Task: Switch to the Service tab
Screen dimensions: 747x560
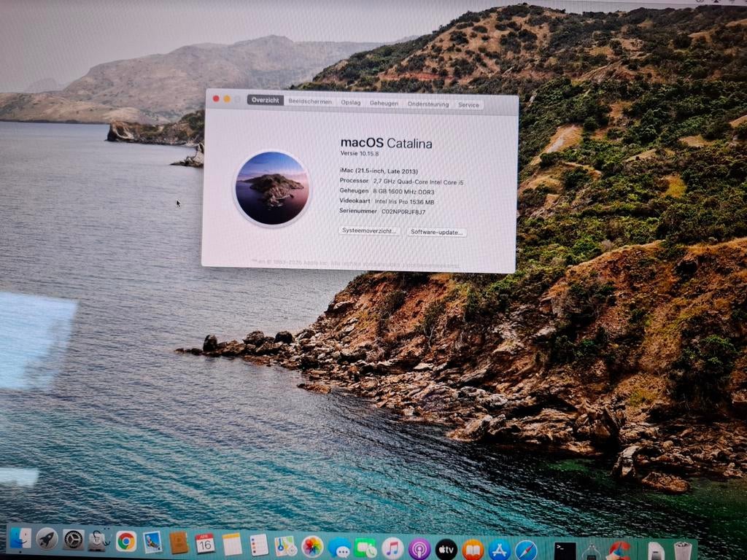Action: (469, 104)
